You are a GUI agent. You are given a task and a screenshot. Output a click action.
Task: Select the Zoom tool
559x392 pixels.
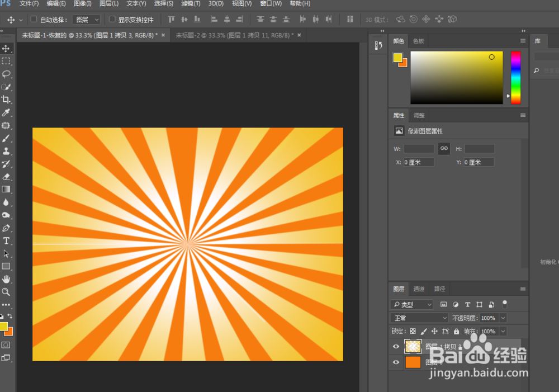[6, 292]
